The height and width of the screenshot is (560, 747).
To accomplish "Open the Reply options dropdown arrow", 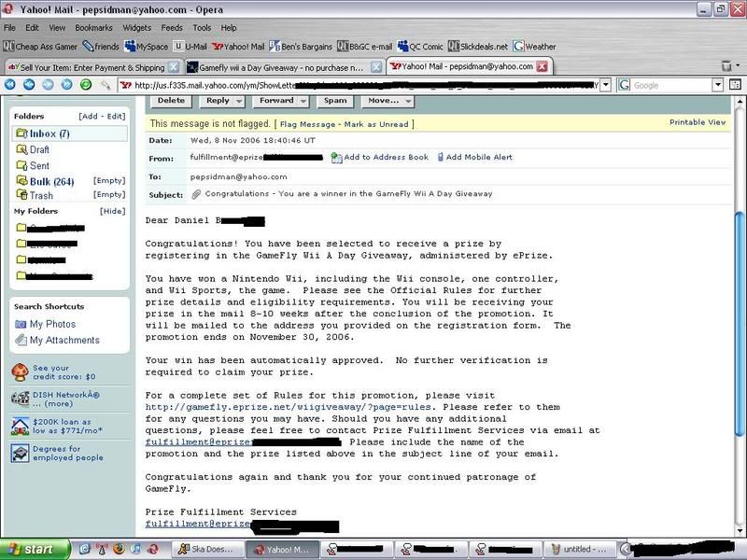I will click(x=239, y=101).
